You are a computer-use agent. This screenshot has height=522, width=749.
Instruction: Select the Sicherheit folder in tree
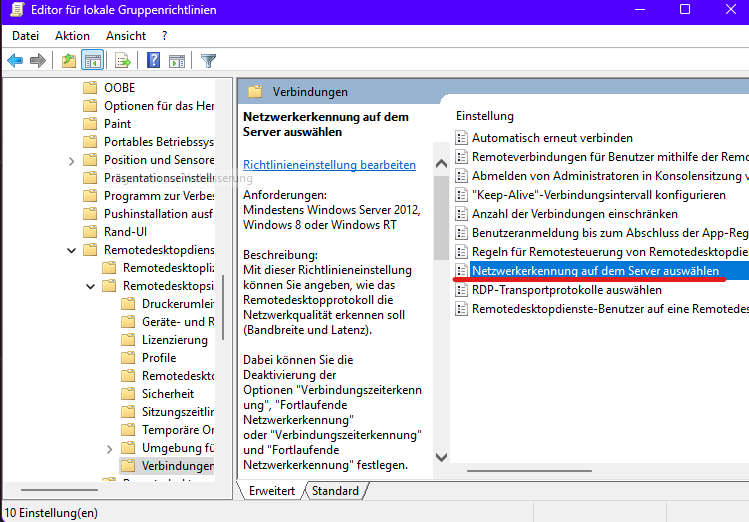tap(167, 394)
